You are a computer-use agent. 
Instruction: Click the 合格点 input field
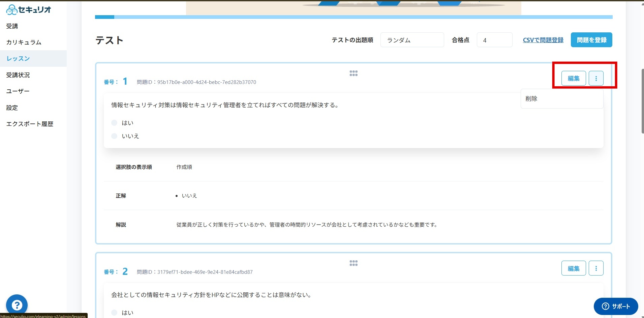[494, 40]
